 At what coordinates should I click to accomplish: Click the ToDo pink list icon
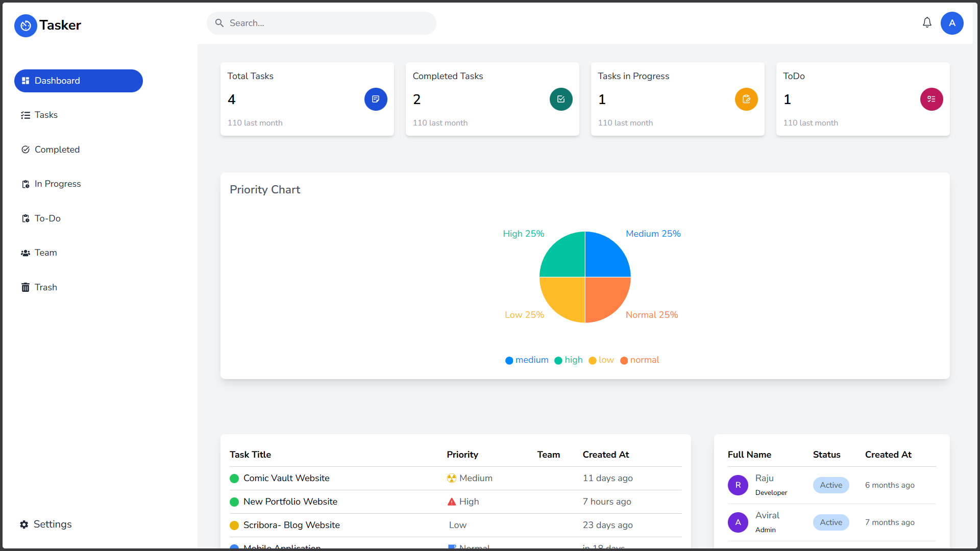click(x=932, y=99)
